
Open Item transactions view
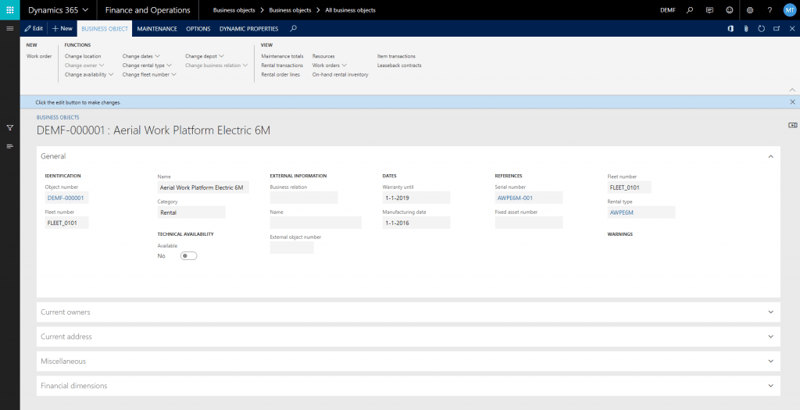(396, 56)
